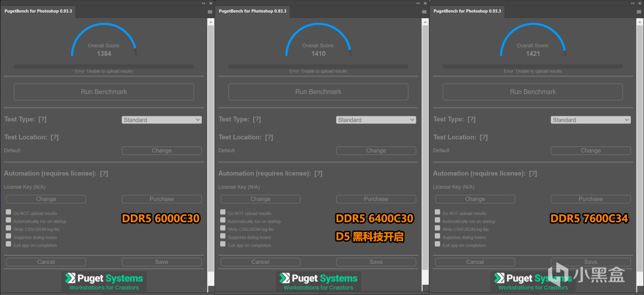
Task: Purchase a license from the 1410 panel
Action: [x=376, y=199]
